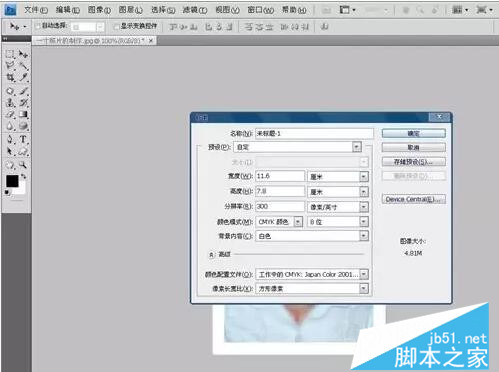Click the black foreground color swatch

12,181
